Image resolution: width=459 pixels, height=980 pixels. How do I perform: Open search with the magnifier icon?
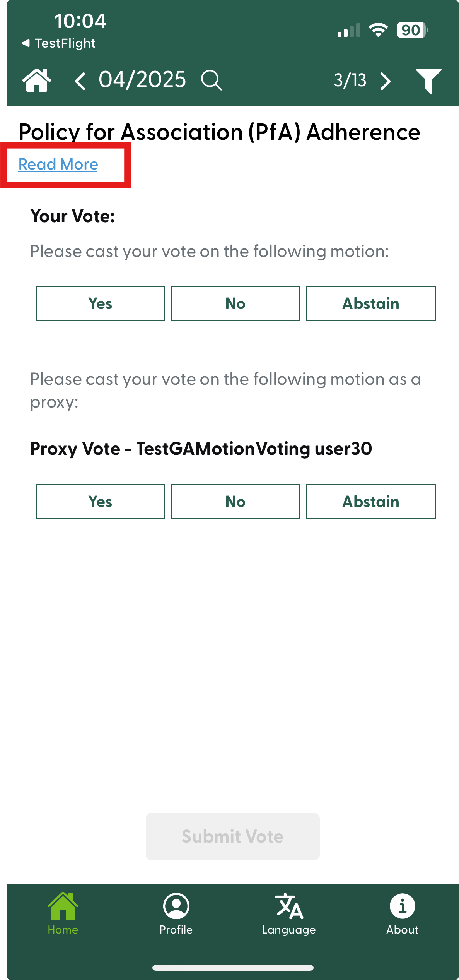tap(211, 81)
